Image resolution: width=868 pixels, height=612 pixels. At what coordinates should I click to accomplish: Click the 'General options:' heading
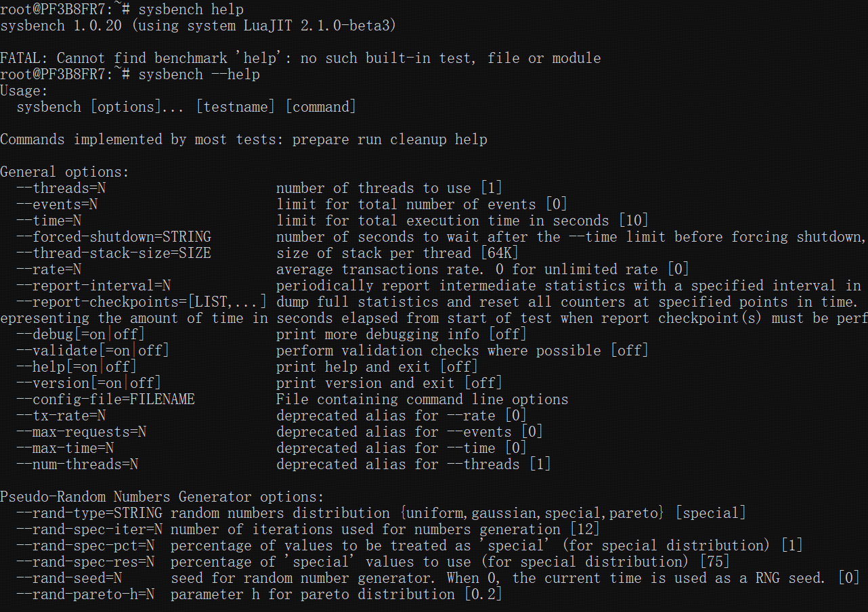pos(64,172)
